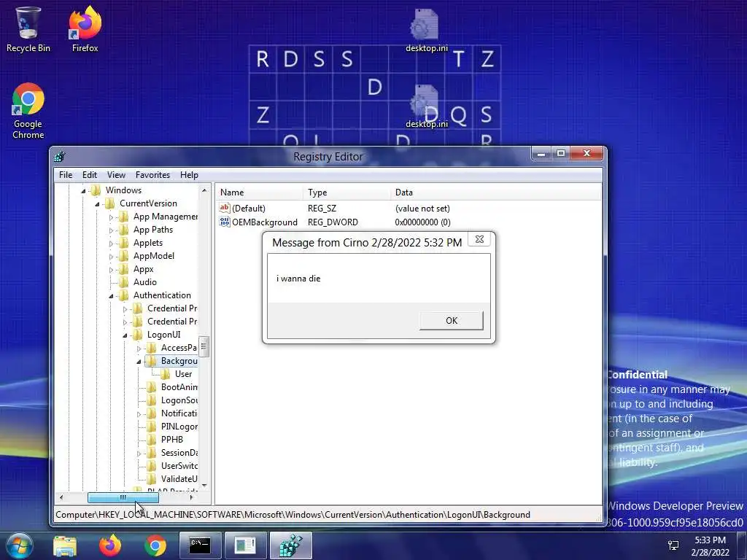Open the Google Chrome desktop shortcut

tap(28, 111)
